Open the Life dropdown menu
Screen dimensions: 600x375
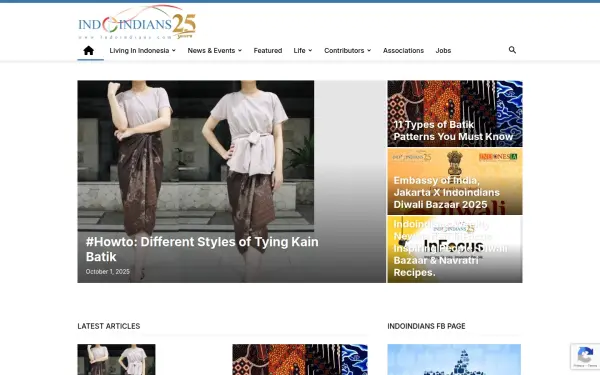point(303,51)
